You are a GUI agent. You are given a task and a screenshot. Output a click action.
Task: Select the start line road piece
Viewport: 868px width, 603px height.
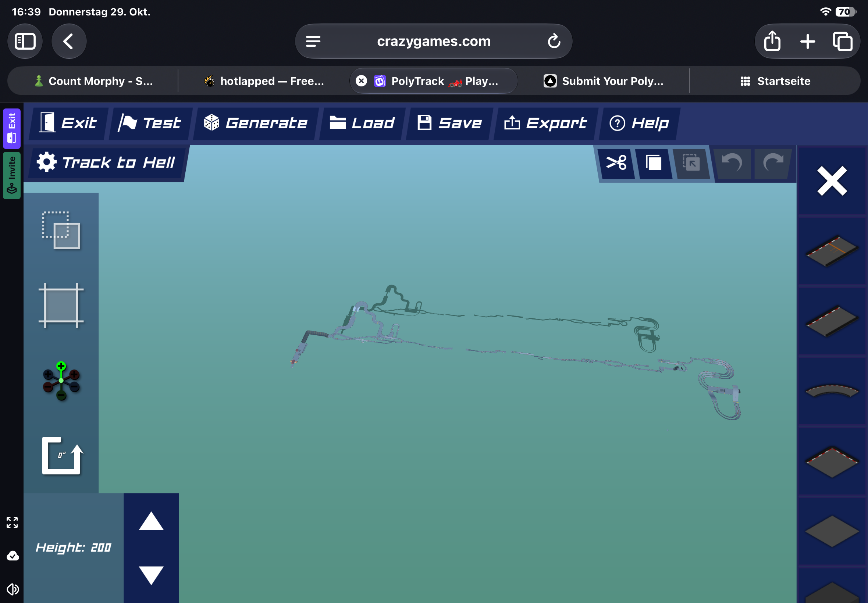coord(832,251)
